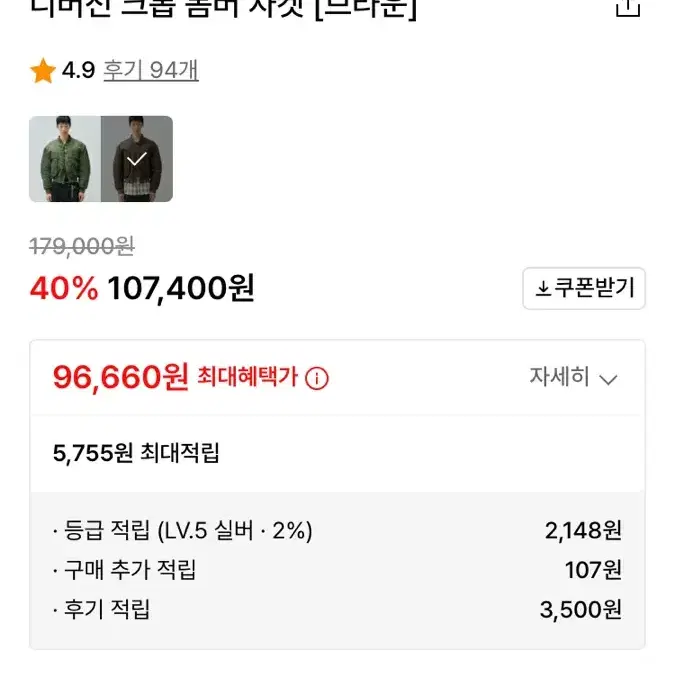Click the 쿠폰받기 coupon button
The image size is (675, 675).
[584, 288]
